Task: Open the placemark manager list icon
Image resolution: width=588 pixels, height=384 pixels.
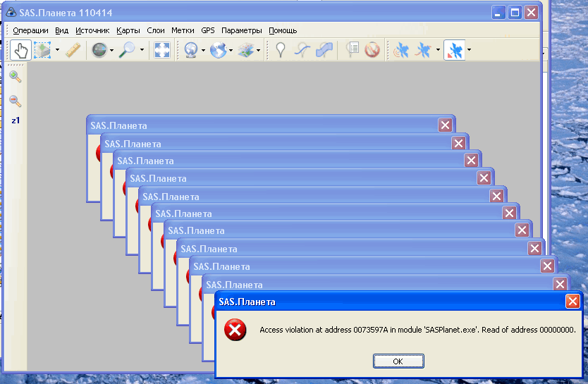Action: click(x=353, y=50)
